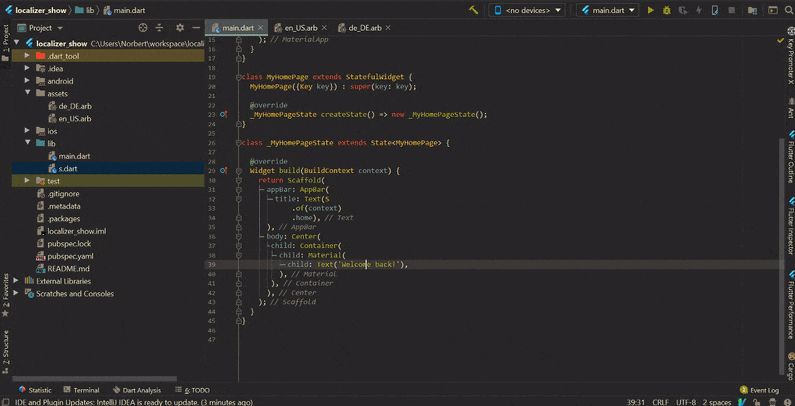Open the Project view dropdown
795x406 pixels.
click(x=41, y=28)
